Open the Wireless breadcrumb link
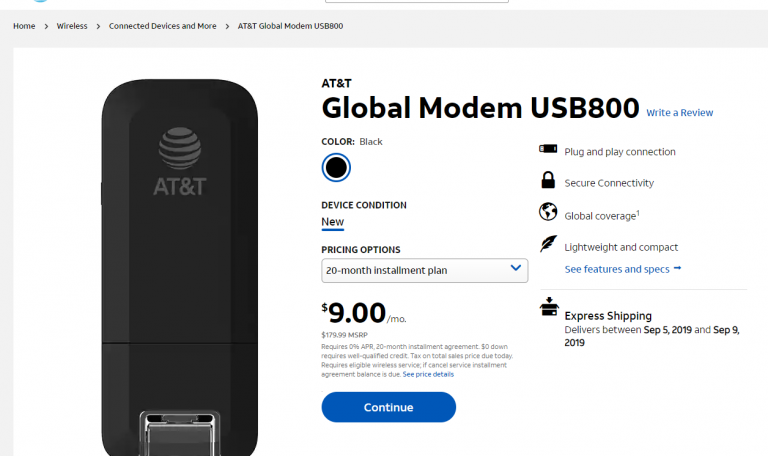This screenshot has width=768, height=456. 72,26
